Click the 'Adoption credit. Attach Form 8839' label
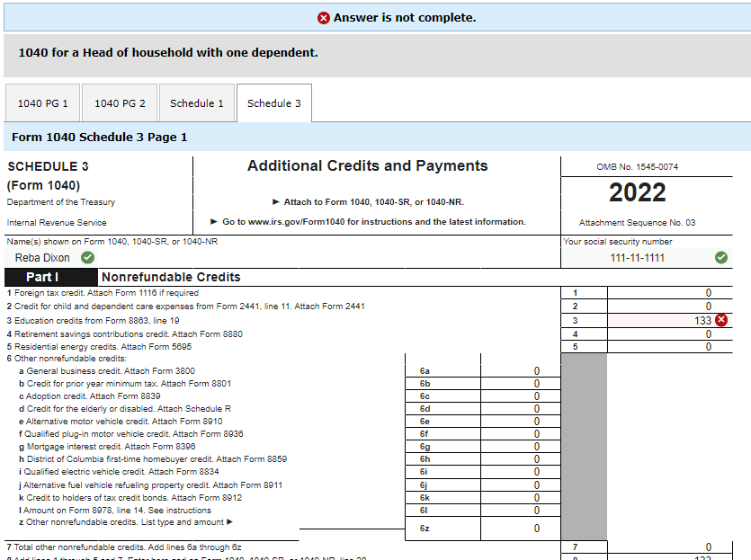Screen dimensions: 751x560 93,396
